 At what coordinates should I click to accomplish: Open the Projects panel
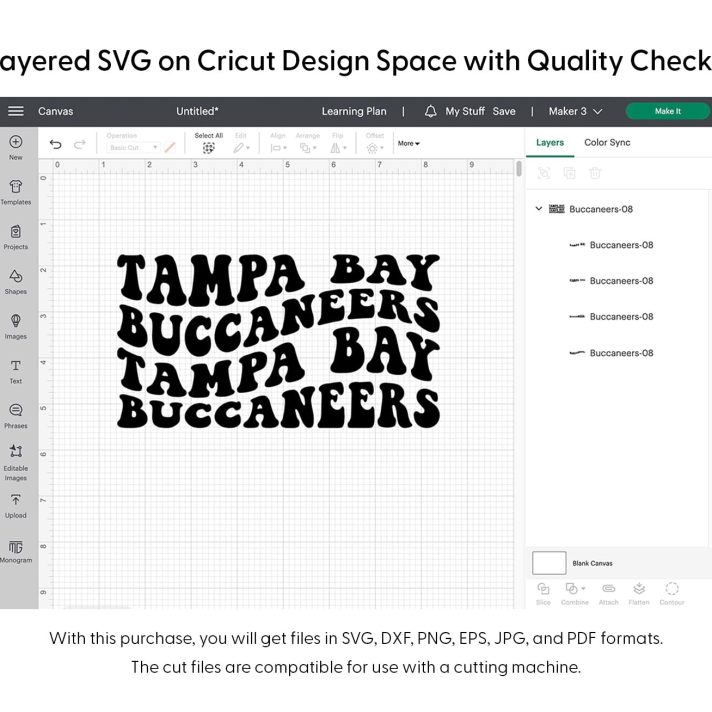coord(16,237)
